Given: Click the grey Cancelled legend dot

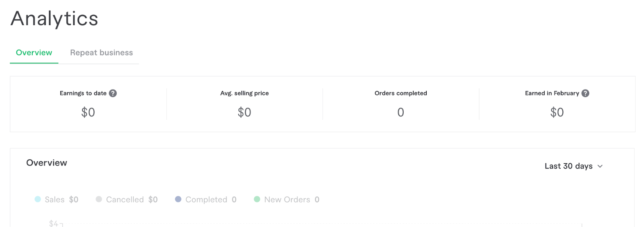Looking at the screenshot, I should coord(99,199).
